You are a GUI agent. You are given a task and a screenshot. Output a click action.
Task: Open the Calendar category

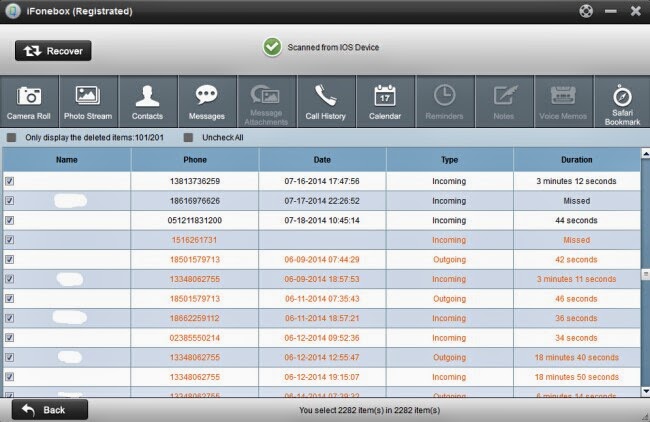(x=385, y=102)
